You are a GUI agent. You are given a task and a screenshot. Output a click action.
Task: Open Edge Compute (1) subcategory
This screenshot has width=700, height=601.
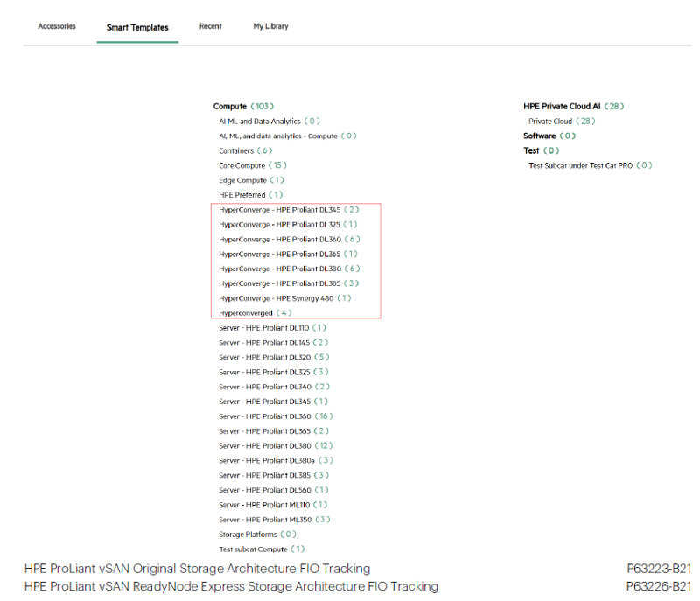[251, 180]
